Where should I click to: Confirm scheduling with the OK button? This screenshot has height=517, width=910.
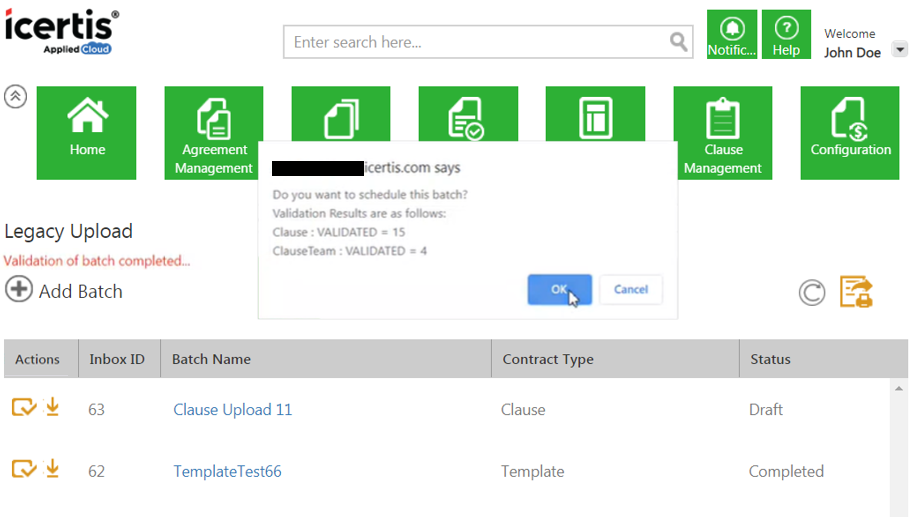point(559,290)
